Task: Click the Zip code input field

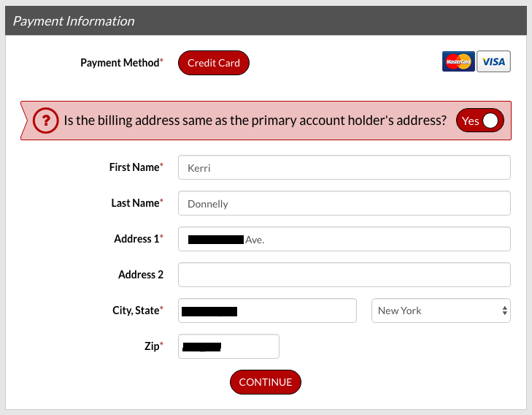Action: (x=228, y=346)
